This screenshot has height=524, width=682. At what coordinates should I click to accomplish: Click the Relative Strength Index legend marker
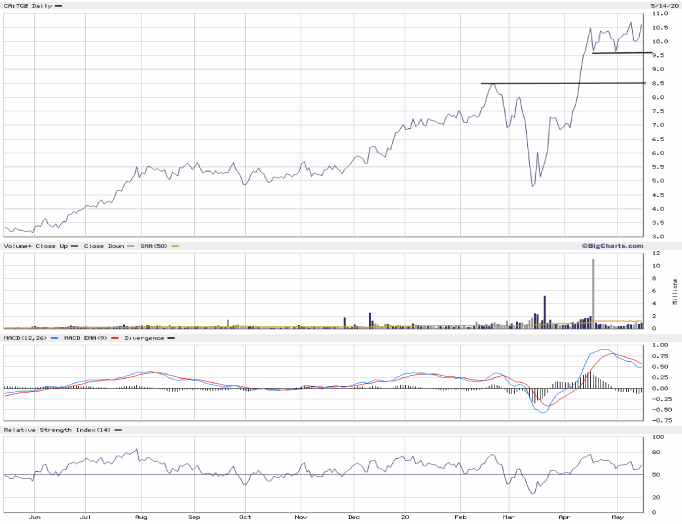pos(118,429)
